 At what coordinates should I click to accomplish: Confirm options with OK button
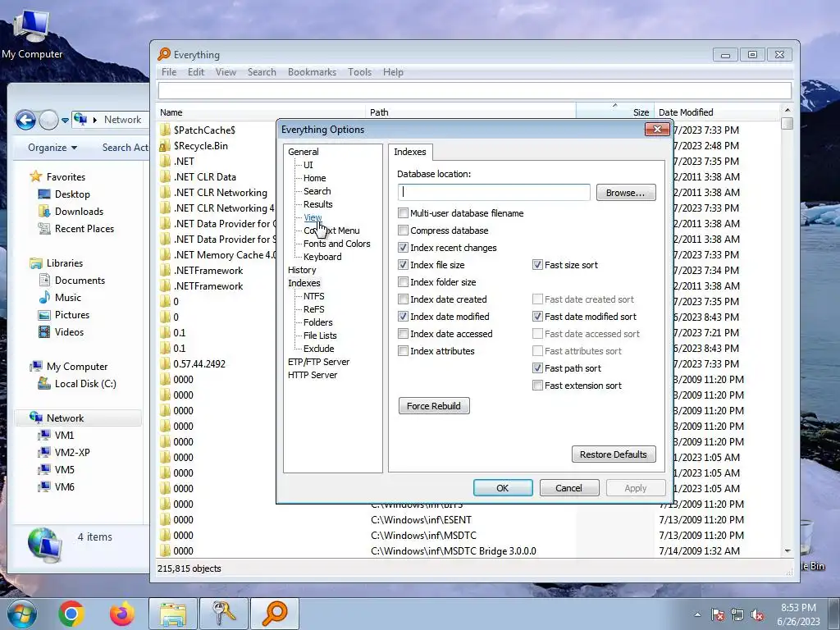[x=503, y=488]
